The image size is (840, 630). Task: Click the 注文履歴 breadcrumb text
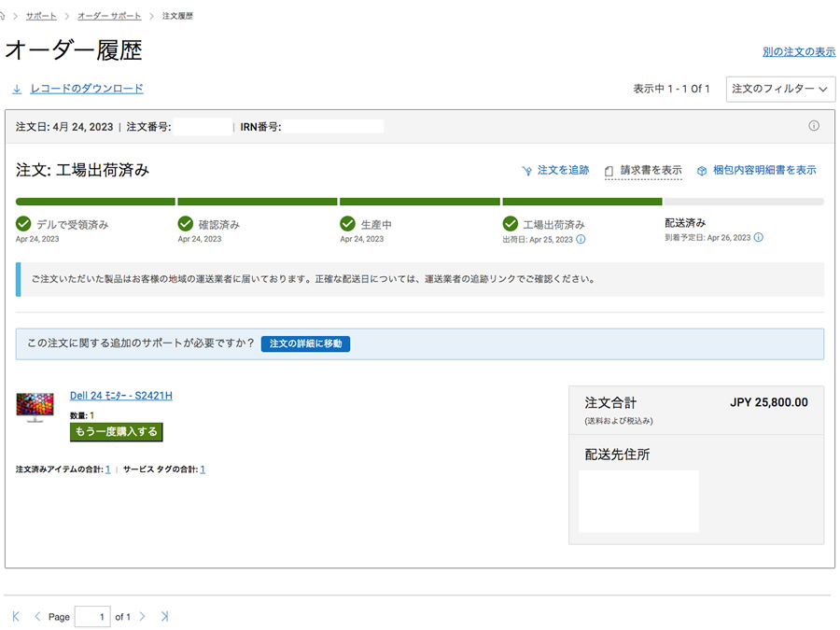[x=177, y=16]
